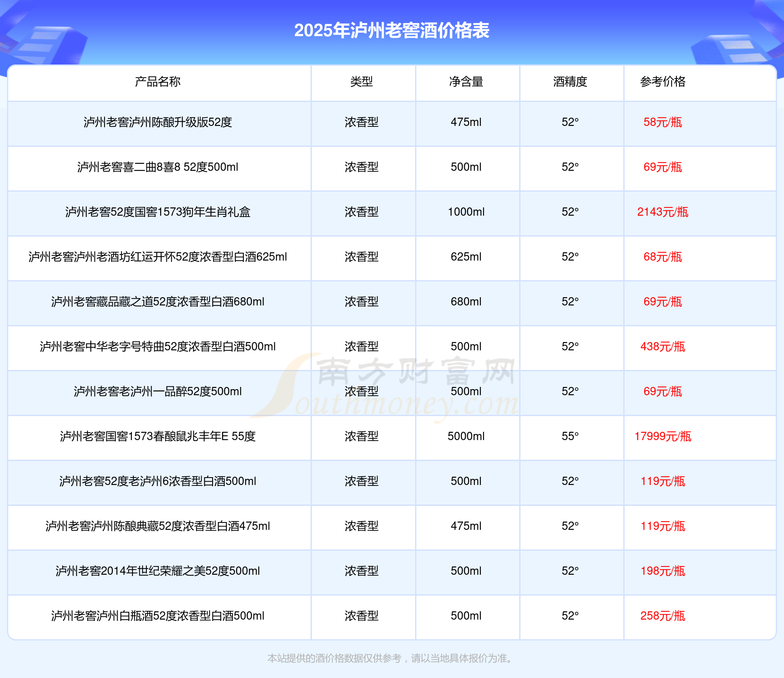The image size is (784, 678).
Task: Click the 500ml net content for 中华老字号特曲
Action: [466, 347]
